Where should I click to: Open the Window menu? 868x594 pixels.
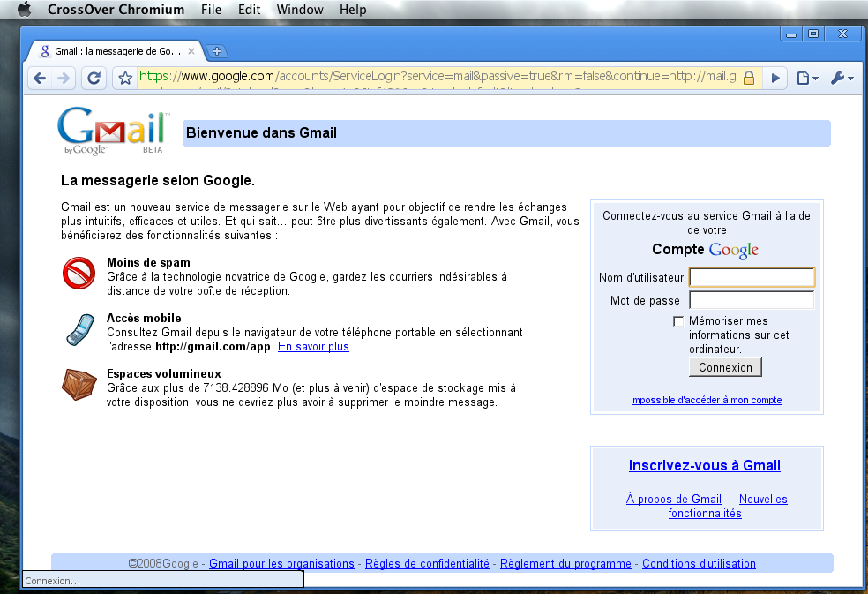pos(300,10)
